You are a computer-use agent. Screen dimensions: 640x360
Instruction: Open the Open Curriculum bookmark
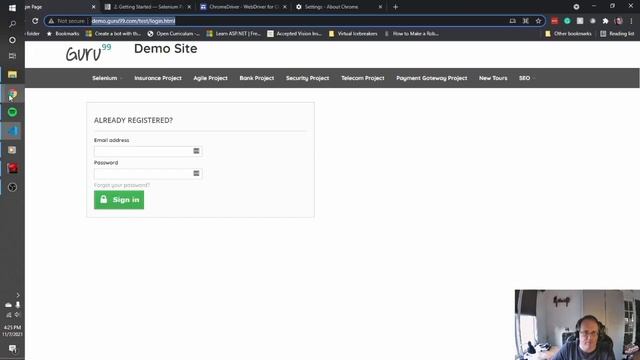pos(173,33)
